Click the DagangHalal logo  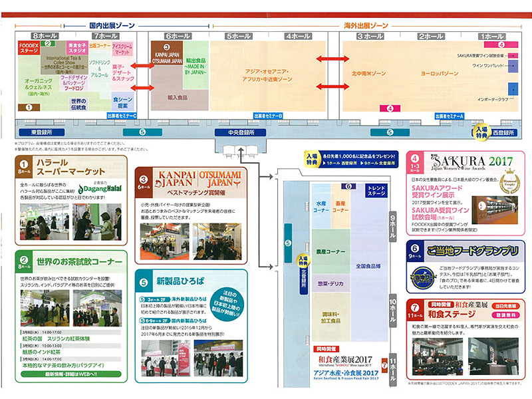[100, 188]
